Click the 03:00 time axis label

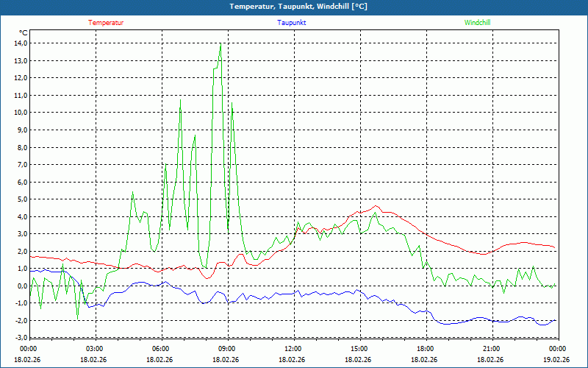pyautogui.click(x=94, y=349)
